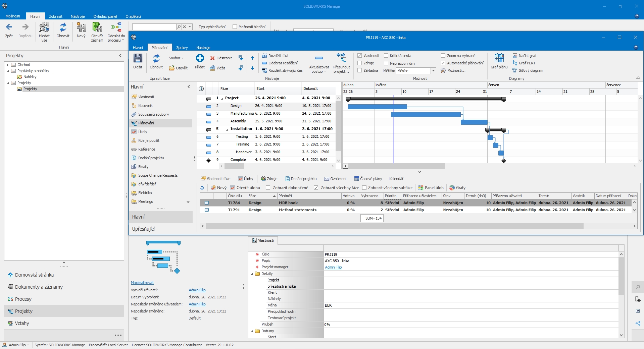Enable the Základna checkbox
Image resolution: width=644 pixels, height=349 pixels.
[x=360, y=70]
